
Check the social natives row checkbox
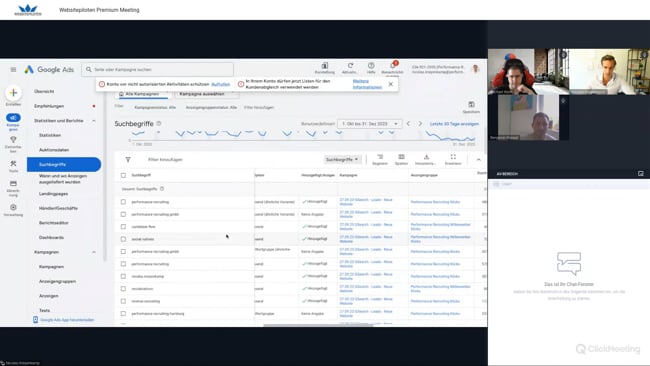point(123,239)
